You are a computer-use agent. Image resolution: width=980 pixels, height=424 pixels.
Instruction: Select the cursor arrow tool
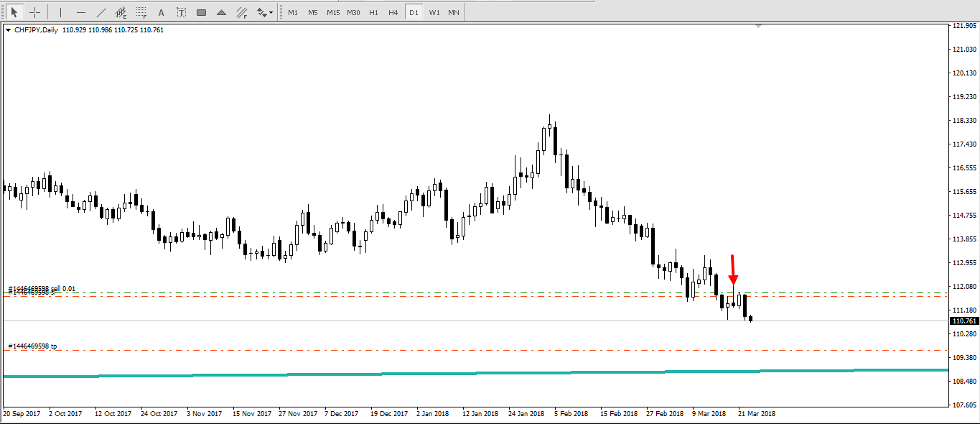click(14, 12)
